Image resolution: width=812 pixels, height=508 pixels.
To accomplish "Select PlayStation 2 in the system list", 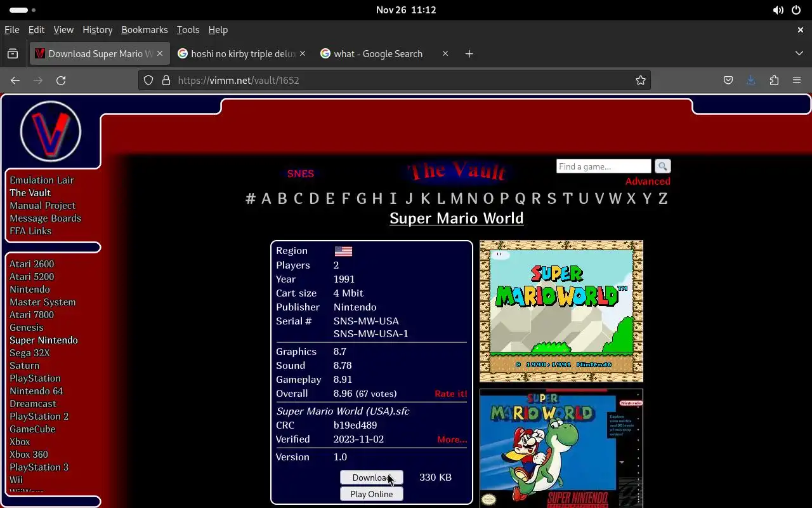I will (x=39, y=417).
